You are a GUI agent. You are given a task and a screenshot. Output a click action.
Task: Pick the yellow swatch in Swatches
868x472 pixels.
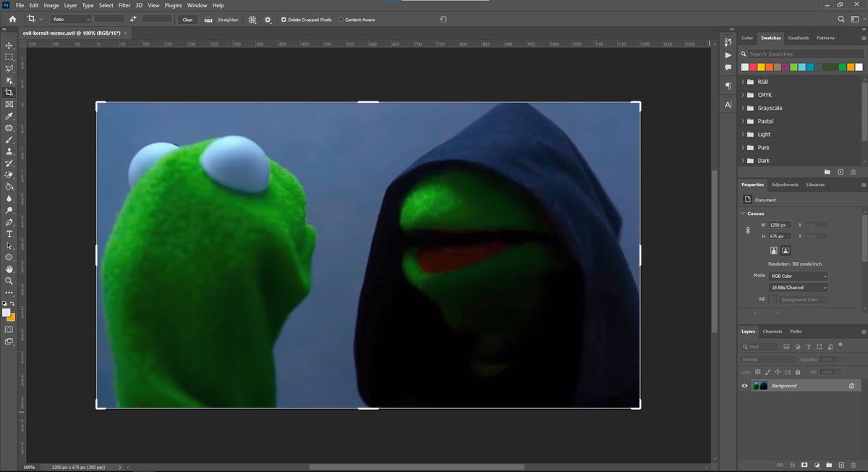tap(762, 67)
